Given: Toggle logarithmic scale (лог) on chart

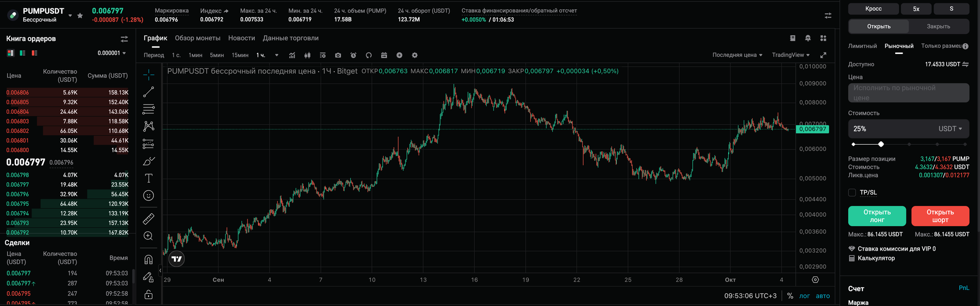Looking at the screenshot, I should (805, 296).
